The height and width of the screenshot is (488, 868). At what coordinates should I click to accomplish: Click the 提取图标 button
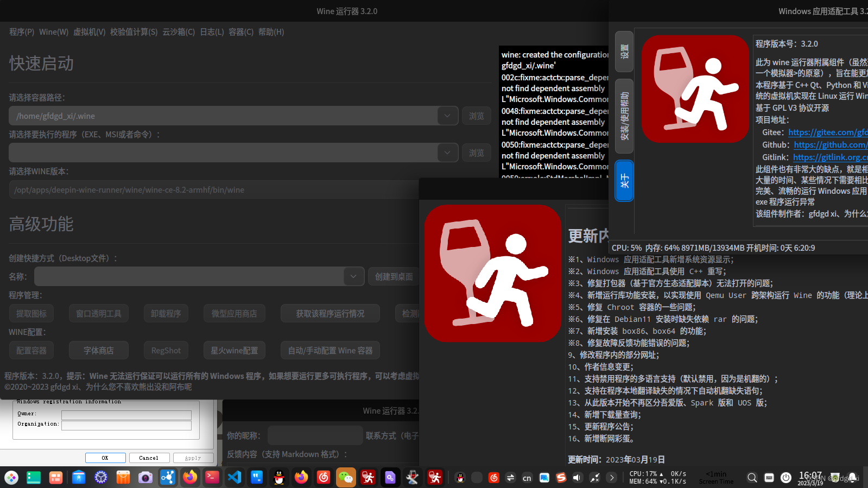pos(31,313)
